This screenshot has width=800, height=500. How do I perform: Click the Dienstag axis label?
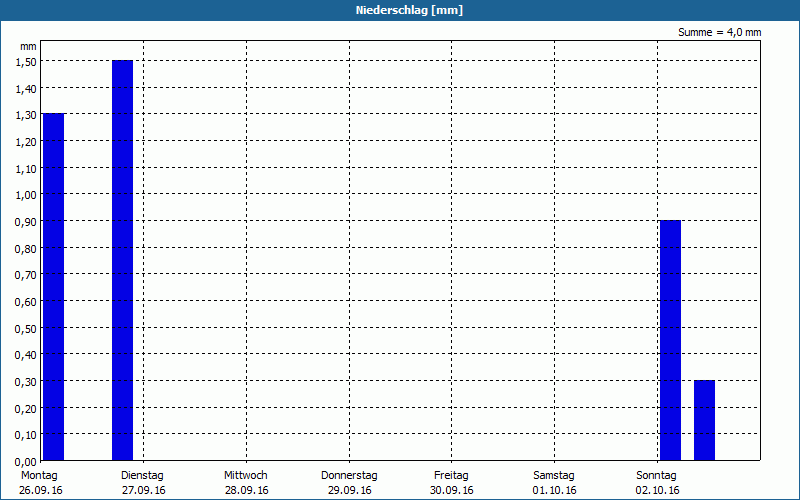[142, 476]
